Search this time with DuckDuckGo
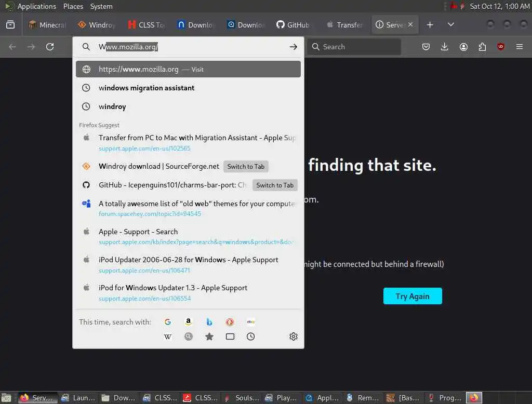The width and height of the screenshot is (532, 404). (x=230, y=322)
